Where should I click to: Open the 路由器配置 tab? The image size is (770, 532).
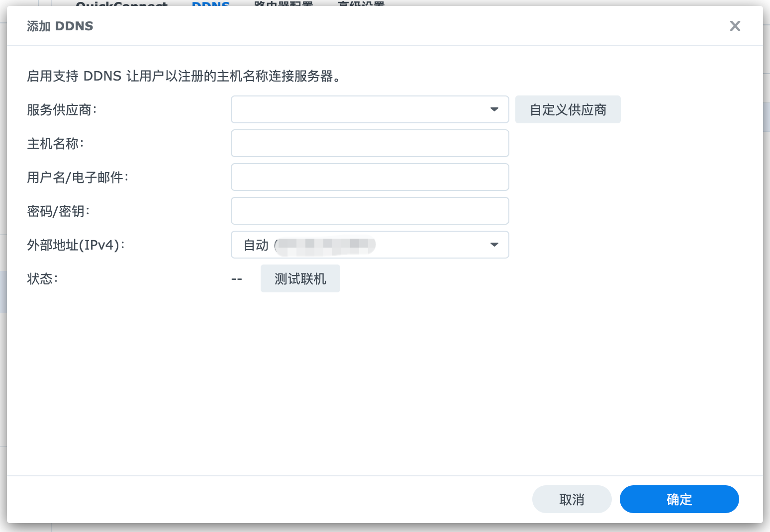pos(283,4)
